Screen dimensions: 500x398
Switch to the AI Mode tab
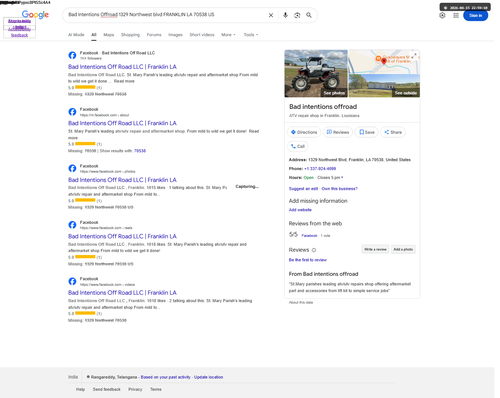pos(76,35)
